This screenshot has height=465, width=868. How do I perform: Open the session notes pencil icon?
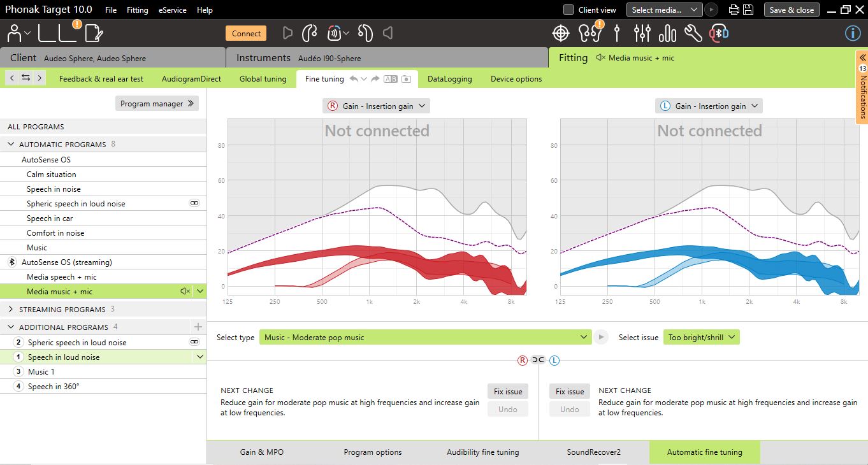tap(94, 33)
